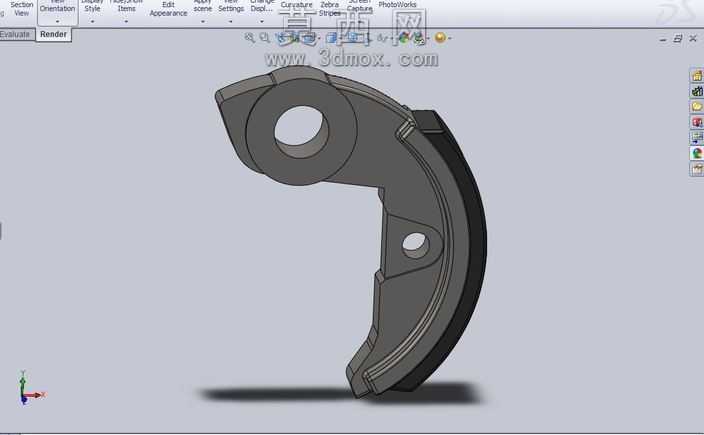Screen dimensions: 704x435
Task: Click Screen Capture ribbon button
Action: (x=360, y=6)
